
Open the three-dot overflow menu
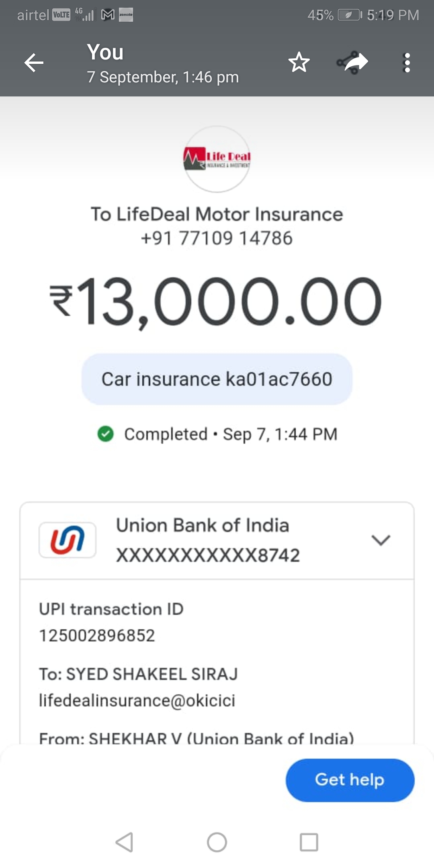coord(407,63)
